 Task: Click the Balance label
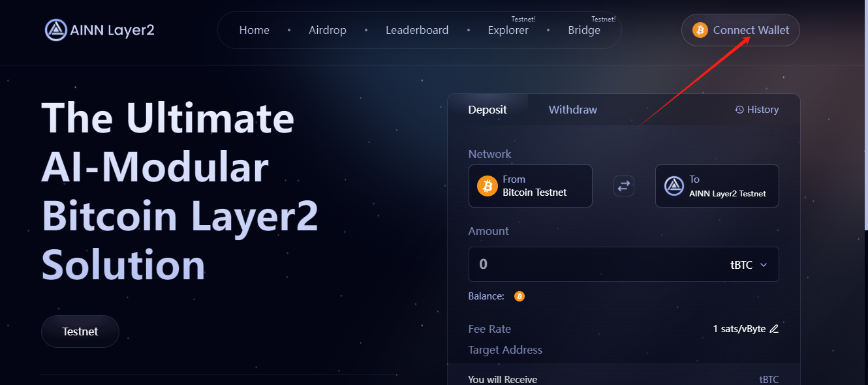point(486,296)
